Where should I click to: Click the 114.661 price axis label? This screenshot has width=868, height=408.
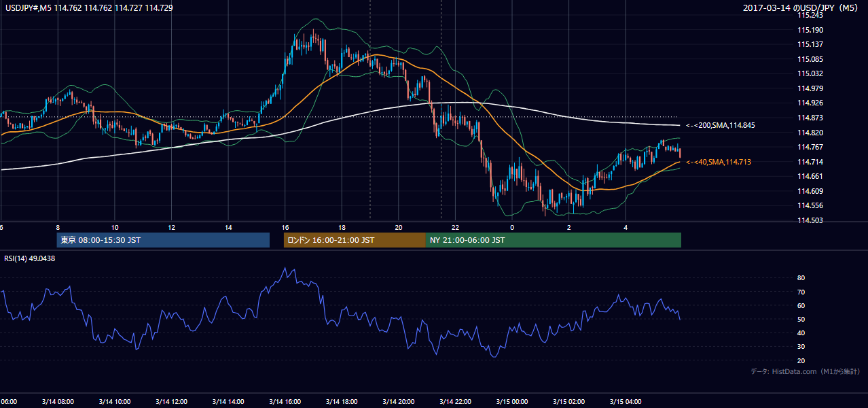[810, 176]
